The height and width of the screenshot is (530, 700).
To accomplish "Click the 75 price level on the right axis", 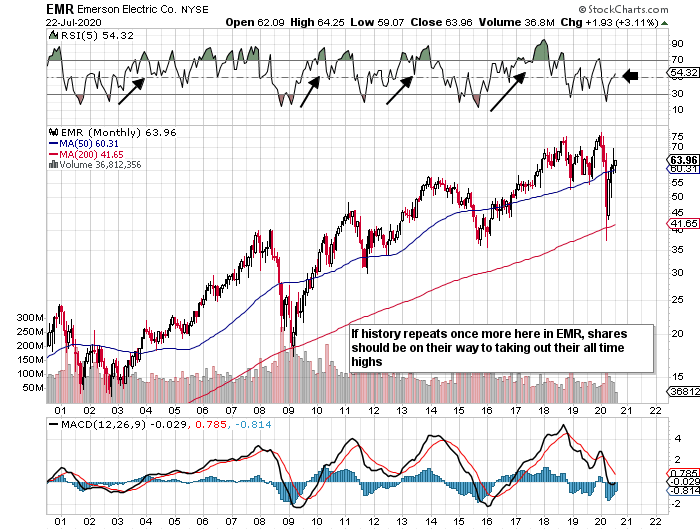I will pyautogui.click(x=677, y=136).
